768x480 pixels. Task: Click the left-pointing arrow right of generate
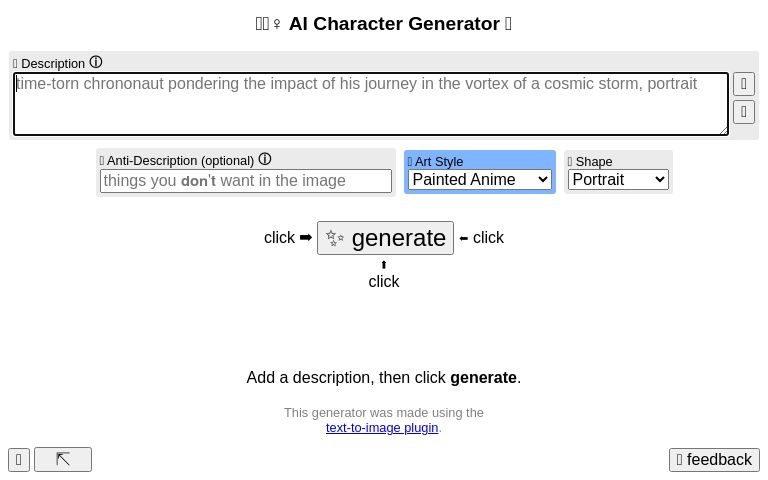pyautogui.click(x=464, y=238)
